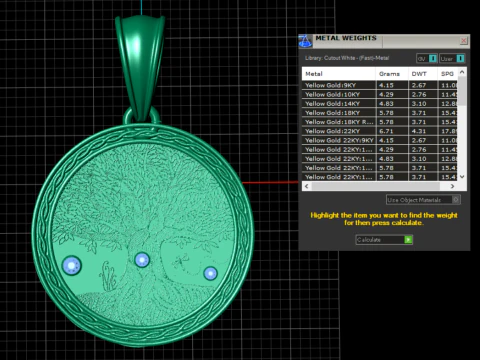Click the SPG column header
This screenshot has width=480, height=360.
(448, 74)
